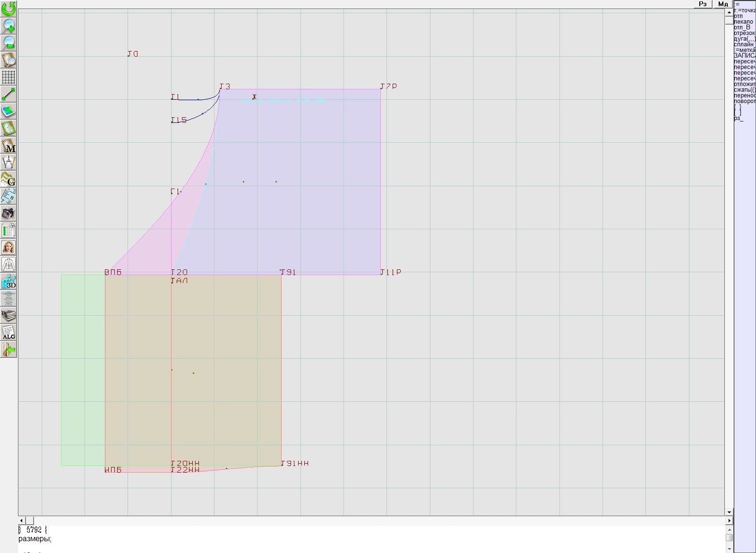Open the ALG algorithm document icon
Image resolution: width=756 pixels, height=553 pixels.
click(x=9, y=332)
